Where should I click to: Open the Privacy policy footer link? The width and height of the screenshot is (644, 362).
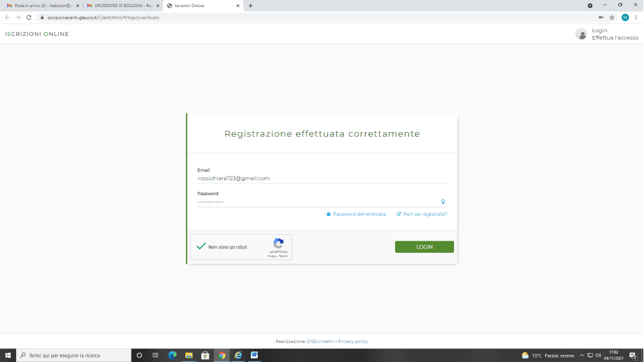pyautogui.click(x=353, y=341)
